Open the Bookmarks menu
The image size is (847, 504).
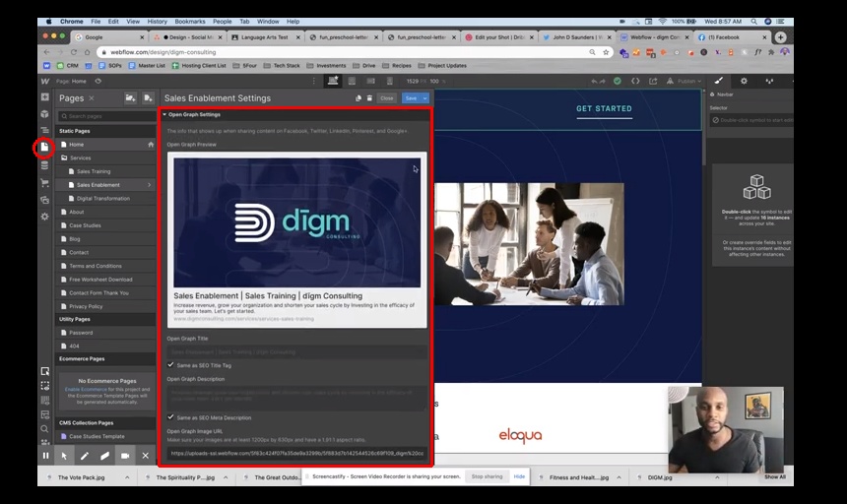tap(190, 22)
